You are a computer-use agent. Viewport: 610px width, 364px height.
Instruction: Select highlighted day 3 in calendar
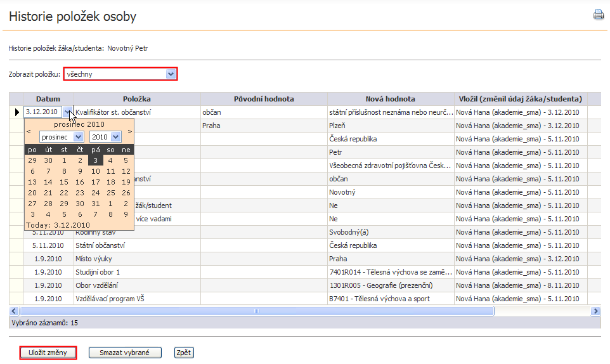(95, 160)
